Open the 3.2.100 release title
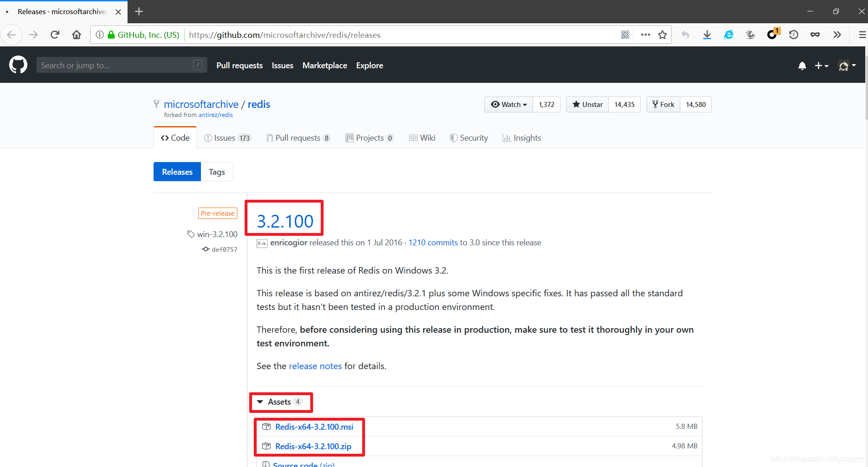The width and height of the screenshot is (868, 467). 285,221
